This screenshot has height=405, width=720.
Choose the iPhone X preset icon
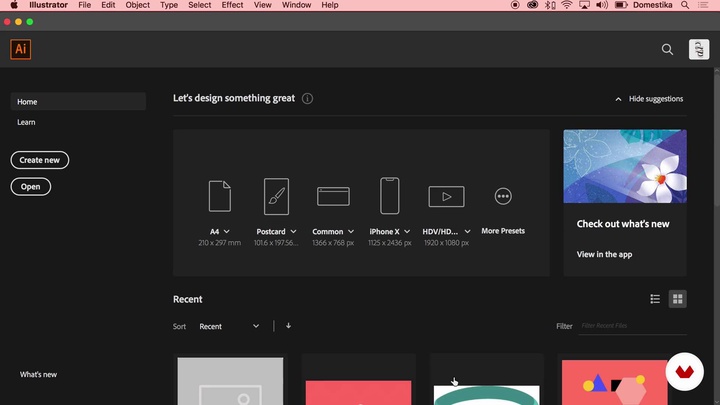pos(390,196)
